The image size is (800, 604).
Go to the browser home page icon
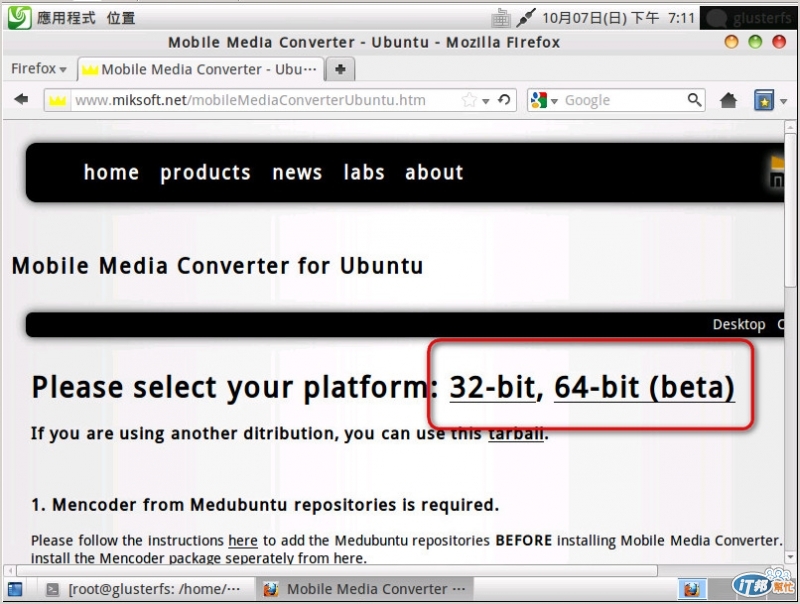coord(729,100)
